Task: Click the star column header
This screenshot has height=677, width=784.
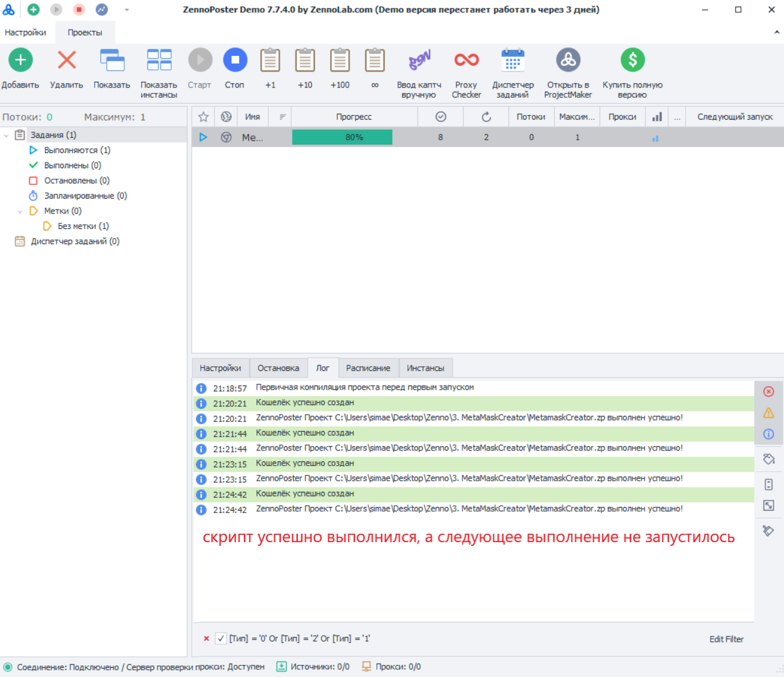Action: (x=203, y=117)
